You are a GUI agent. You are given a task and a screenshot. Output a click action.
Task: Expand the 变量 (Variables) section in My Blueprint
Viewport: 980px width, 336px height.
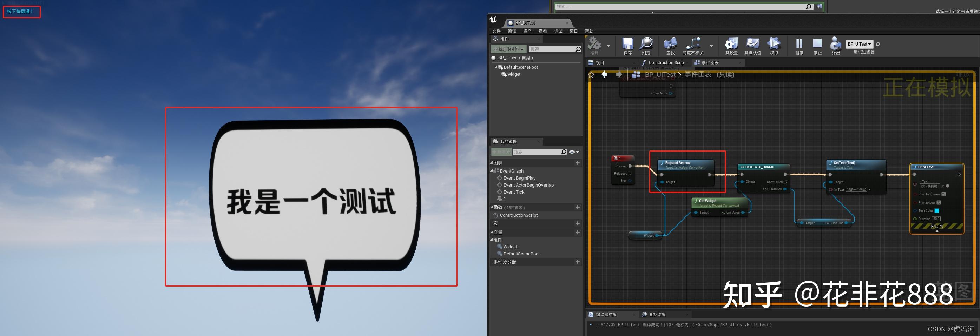coord(495,232)
